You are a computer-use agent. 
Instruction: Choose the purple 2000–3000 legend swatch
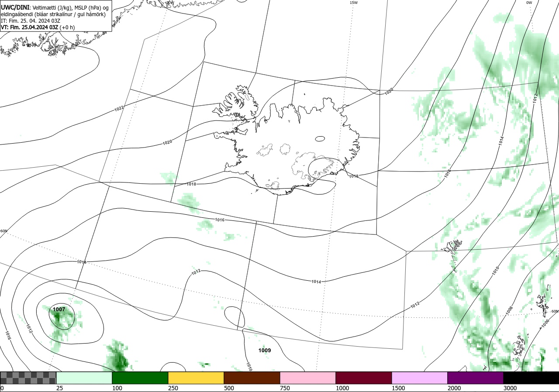coord(476,378)
